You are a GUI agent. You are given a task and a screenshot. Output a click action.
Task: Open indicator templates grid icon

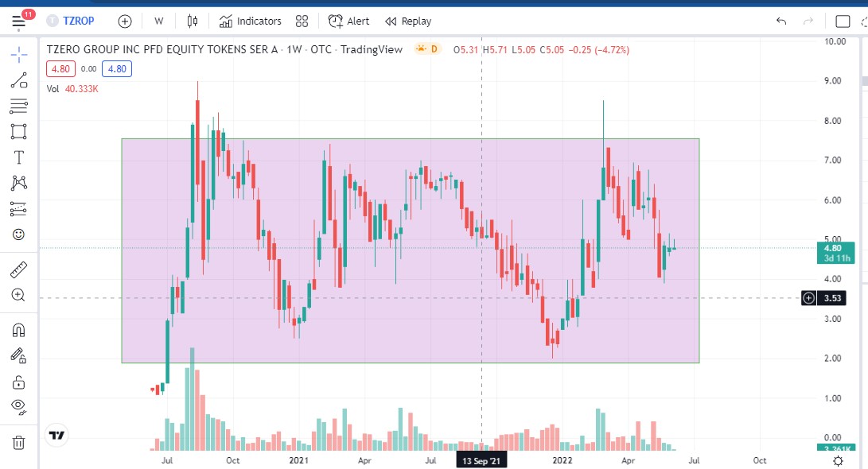coord(302,21)
